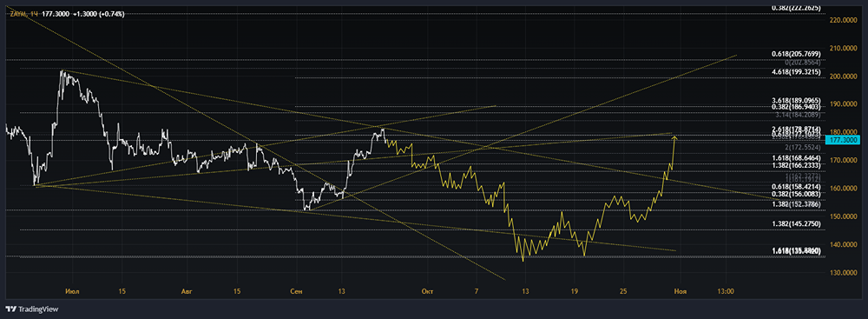The image size is (868, 319).
Task: Select the current price tag 177.3000 on price axis
Action: [843, 140]
